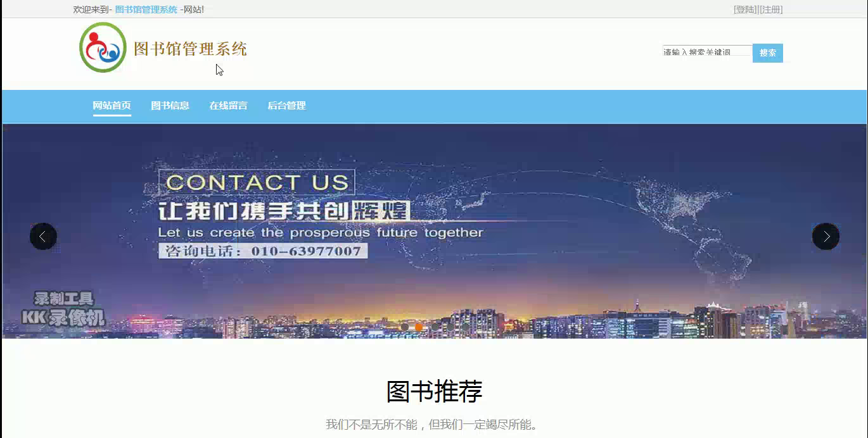The height and width of the screenshot is (438, 868).
Task: Click the 登陆 login link
Action: click(x=745, y=9)
